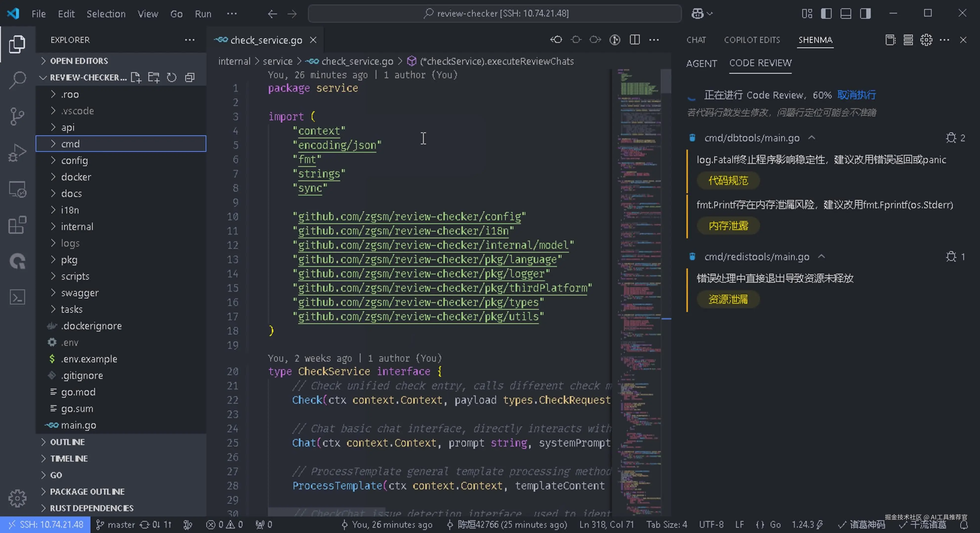Image resolution: width=980 pixels, height=533 pixels.
Task: Toggle the secondary side bar visibility
Action: 865,14
